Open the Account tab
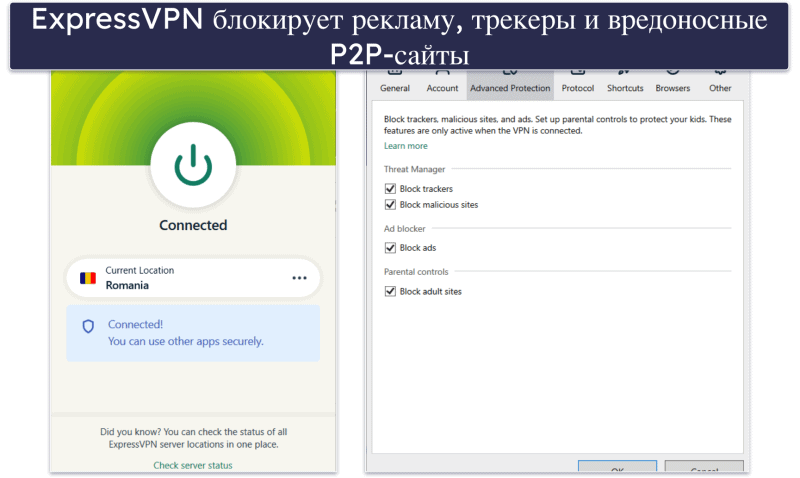Image resolution: width=800 pixels, height=478 pixels. click(442, 84)
